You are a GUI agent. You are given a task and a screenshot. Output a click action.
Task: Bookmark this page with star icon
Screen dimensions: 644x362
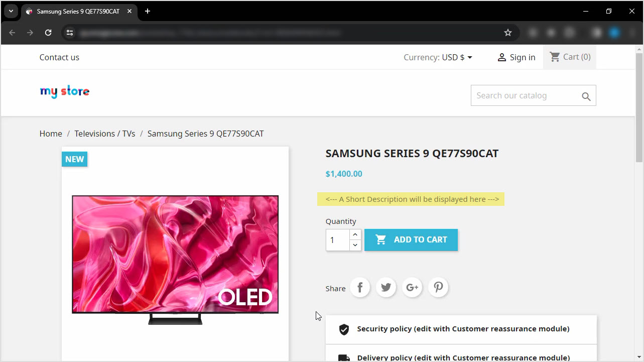click(x=508, y=33)
